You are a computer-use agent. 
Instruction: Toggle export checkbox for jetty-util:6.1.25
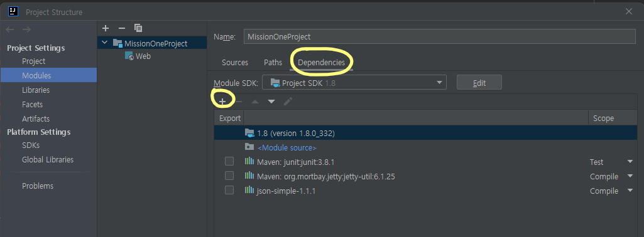229,176
